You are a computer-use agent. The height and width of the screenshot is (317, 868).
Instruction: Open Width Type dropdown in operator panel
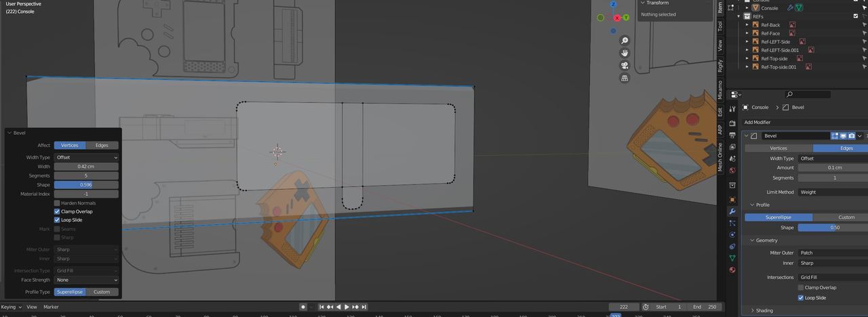[86, 157]
